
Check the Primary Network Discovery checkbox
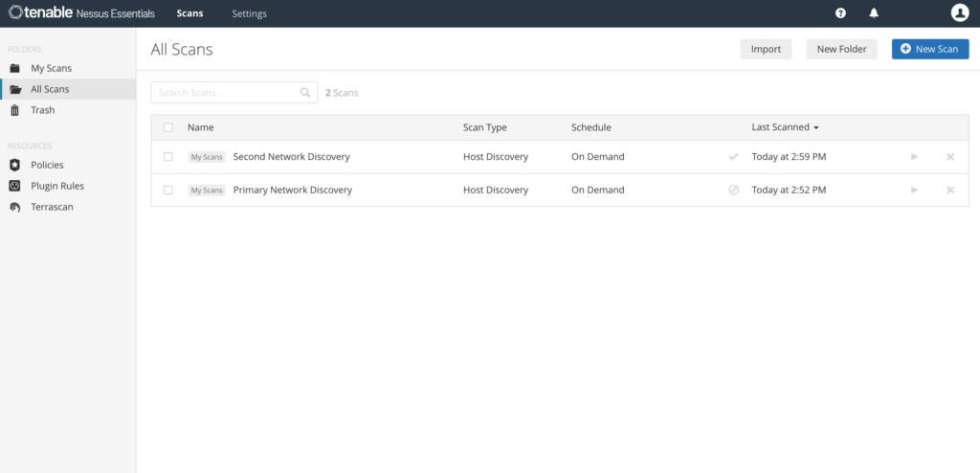pos(168,191)
